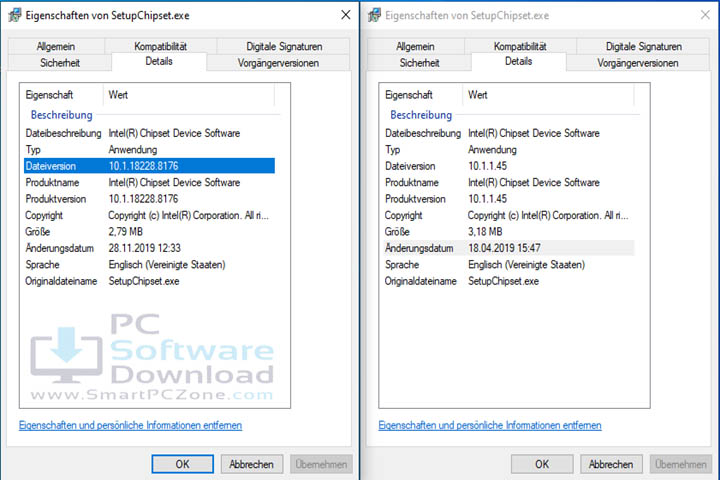This screenshot has width=720, height=480.
Task: Open remove properties link in right window
Action: coord(490,425)
